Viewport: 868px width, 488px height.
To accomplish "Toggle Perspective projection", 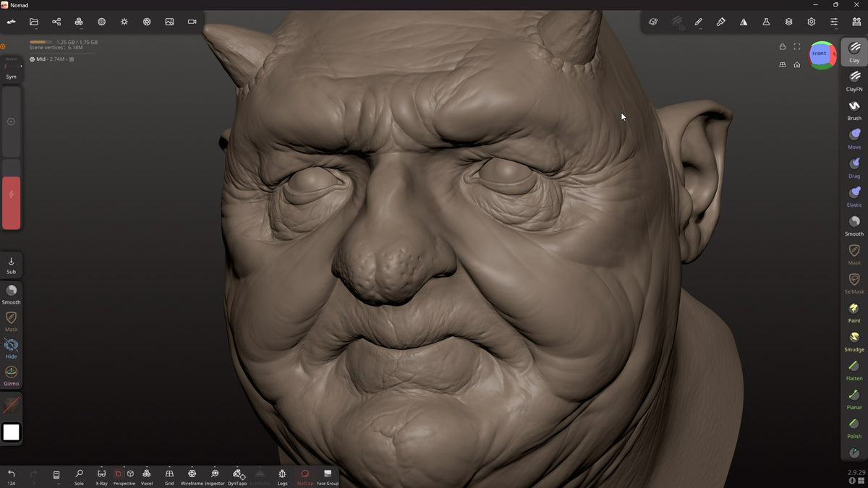I will pos(124,476).
